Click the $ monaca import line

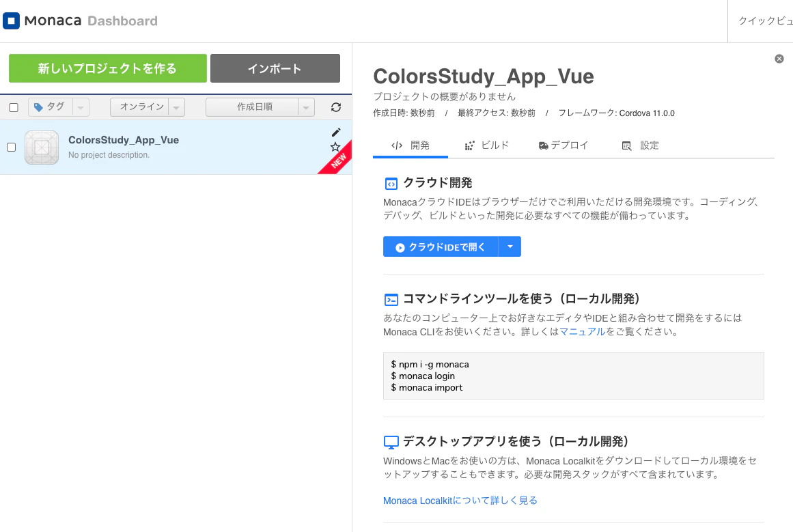(x=427, y=388)
